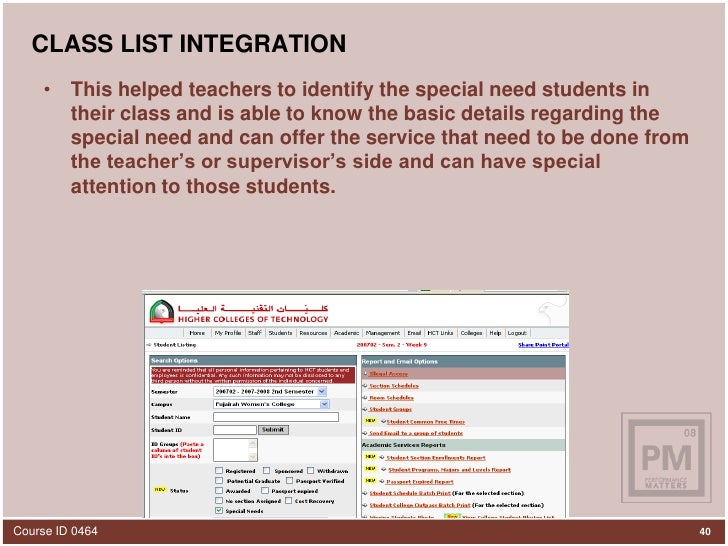Tick the Registered status checkbox
The image size is (728, 546).
(x=219, y=470)
